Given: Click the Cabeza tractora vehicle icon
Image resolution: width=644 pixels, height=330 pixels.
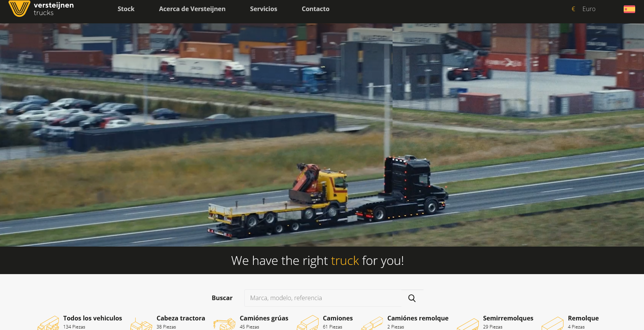Looking at the screenshot, I should coord(141,324).
